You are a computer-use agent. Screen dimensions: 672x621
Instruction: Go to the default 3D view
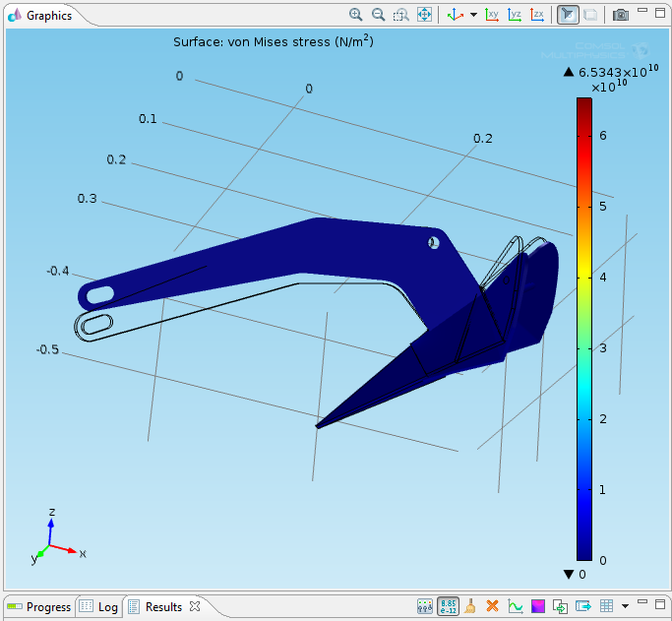pos(456,15)
